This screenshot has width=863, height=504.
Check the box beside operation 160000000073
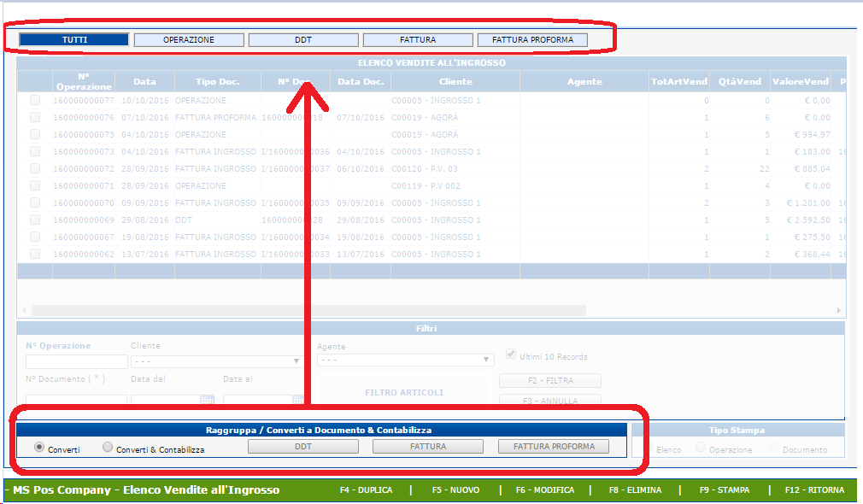pos(35,151)
